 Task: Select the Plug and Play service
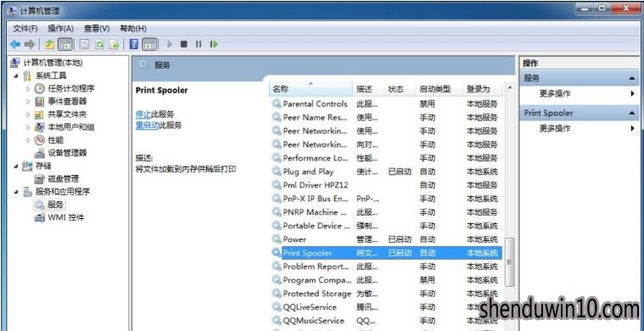click(387, 171)
